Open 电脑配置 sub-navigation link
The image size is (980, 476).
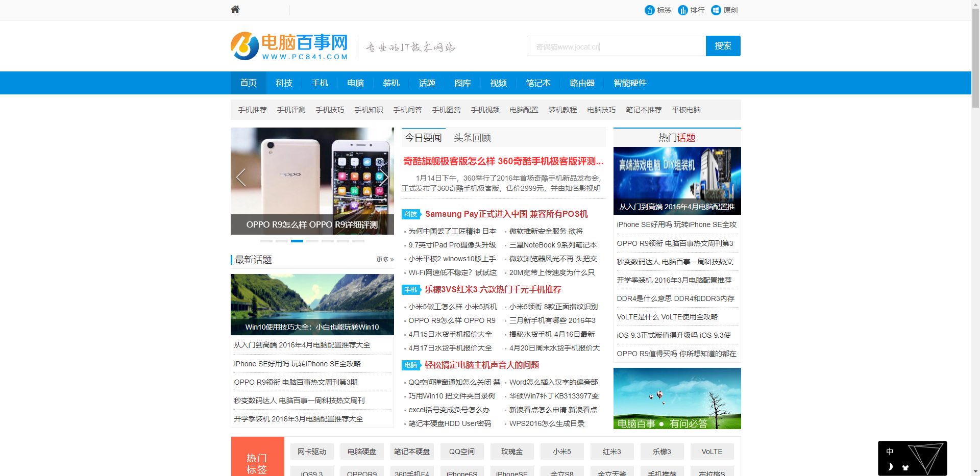tap(524, 110)
